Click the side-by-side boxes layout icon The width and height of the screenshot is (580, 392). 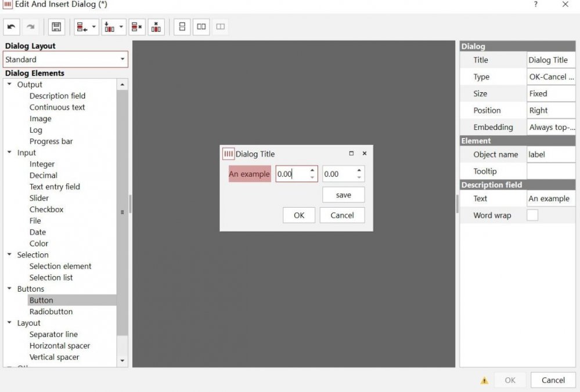[x=201, y=27]
